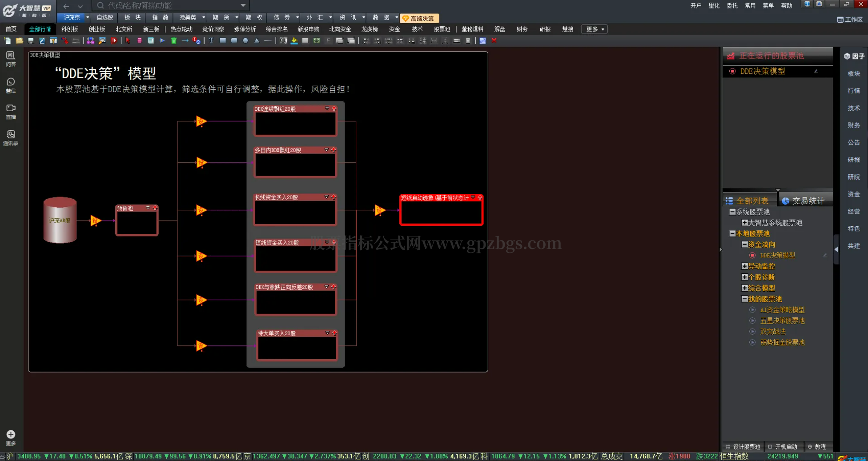
Task: Open dropdown on 预备池 node header
Action: click(x=148, y=208)
